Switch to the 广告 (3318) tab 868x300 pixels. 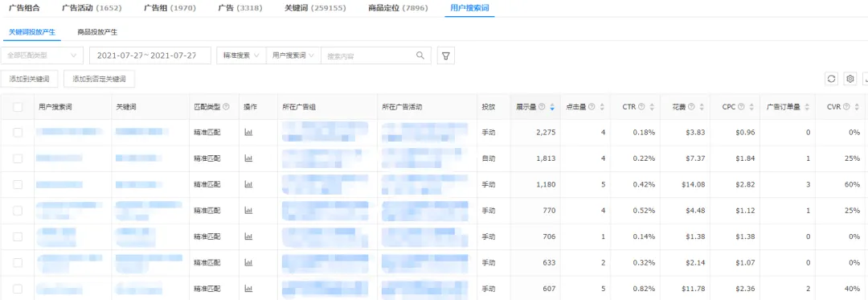coord(240,8)
